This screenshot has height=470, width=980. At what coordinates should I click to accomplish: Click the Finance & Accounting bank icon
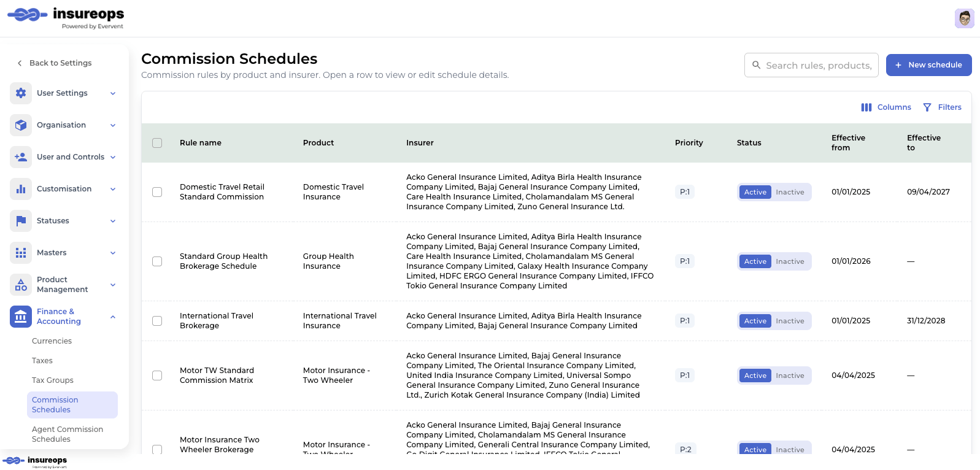(21, 317)
